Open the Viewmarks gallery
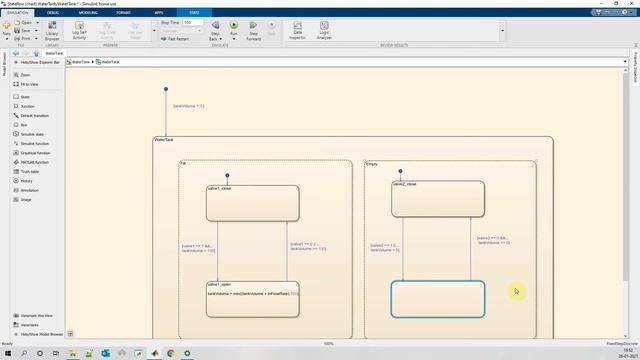 tap(26, 325)
